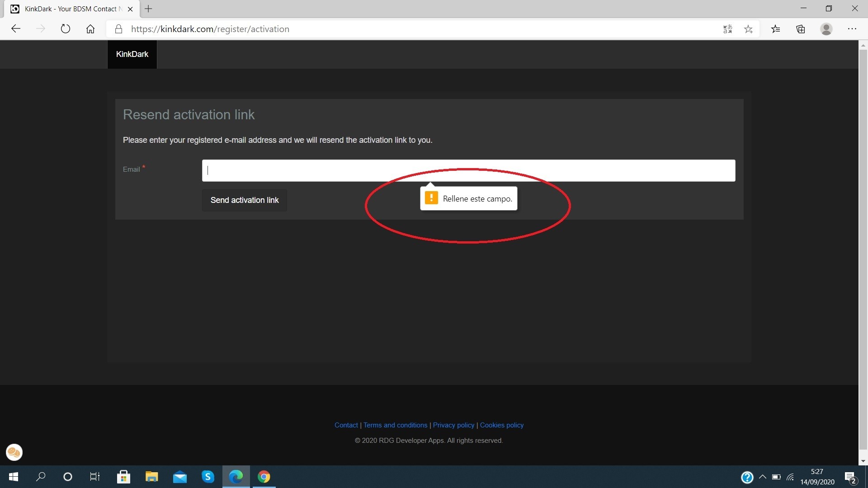Go to the browser home page icon
This screenshot has height=488, width=868.
[90, 29]
